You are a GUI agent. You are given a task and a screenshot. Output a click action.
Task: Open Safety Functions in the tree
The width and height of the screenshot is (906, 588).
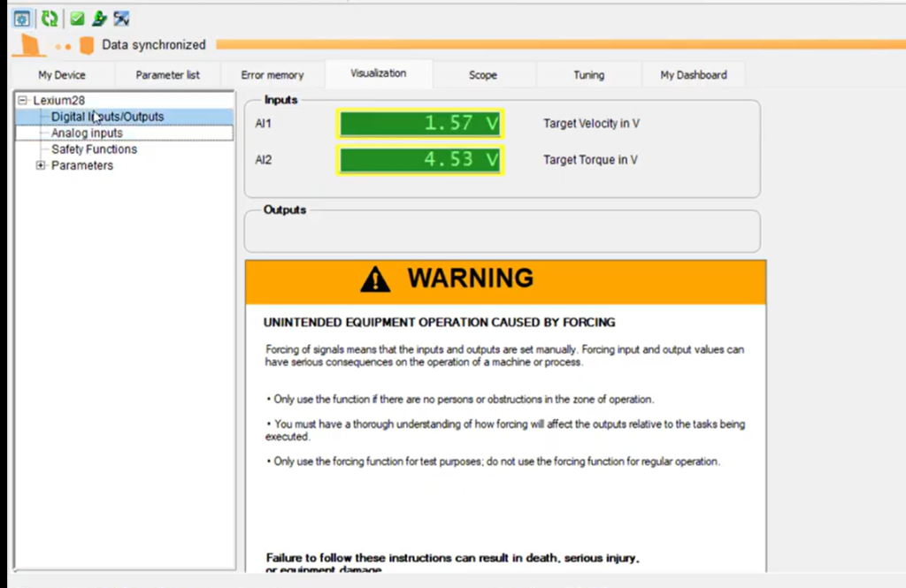point(94,149)
